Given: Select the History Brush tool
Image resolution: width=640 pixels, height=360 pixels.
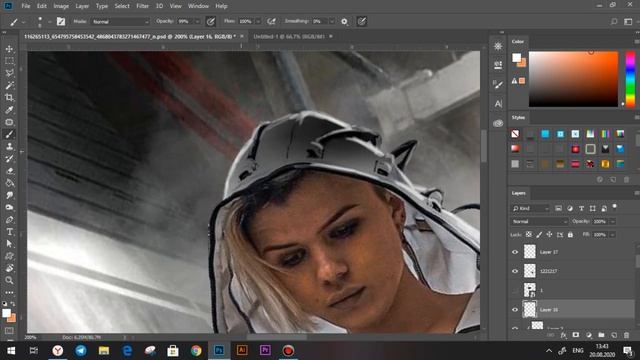Looking at the screenshot, I should (x=9, y=159).
